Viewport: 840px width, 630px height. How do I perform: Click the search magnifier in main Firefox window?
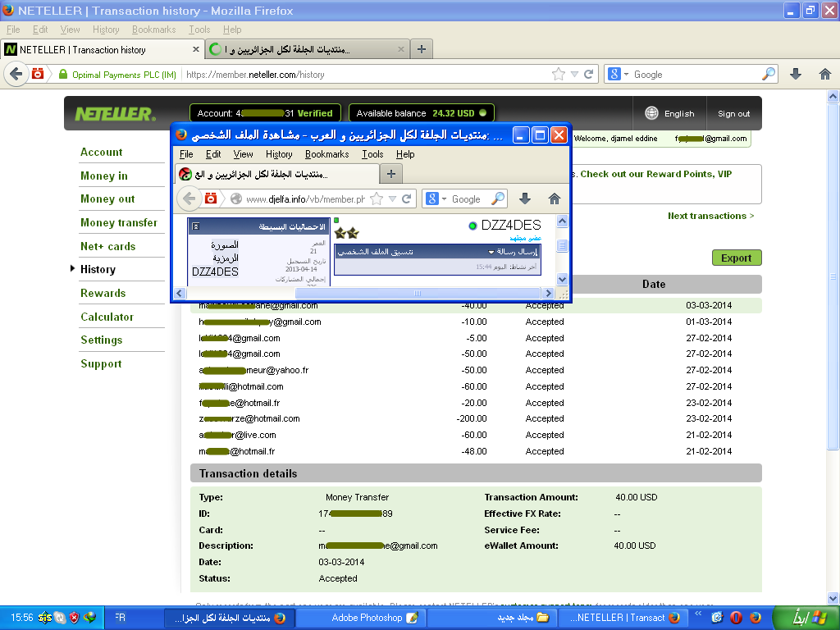click(768, 74)
